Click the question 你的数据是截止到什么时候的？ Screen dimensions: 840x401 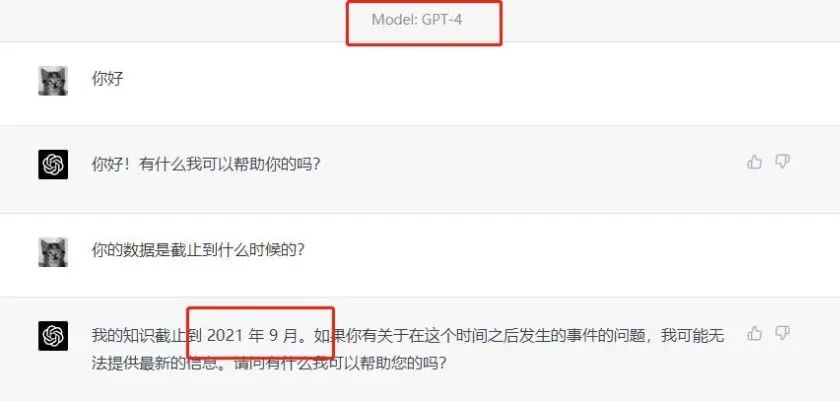(x=198, y=250)
